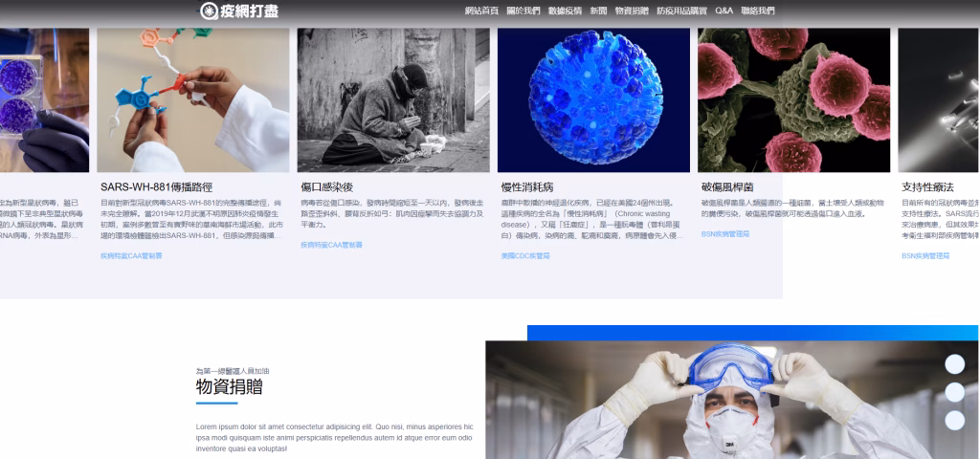Open the 數據疫情 navigation link
Image resolution: width=980 pixels, height=459 pixels.
coord(565,11)
